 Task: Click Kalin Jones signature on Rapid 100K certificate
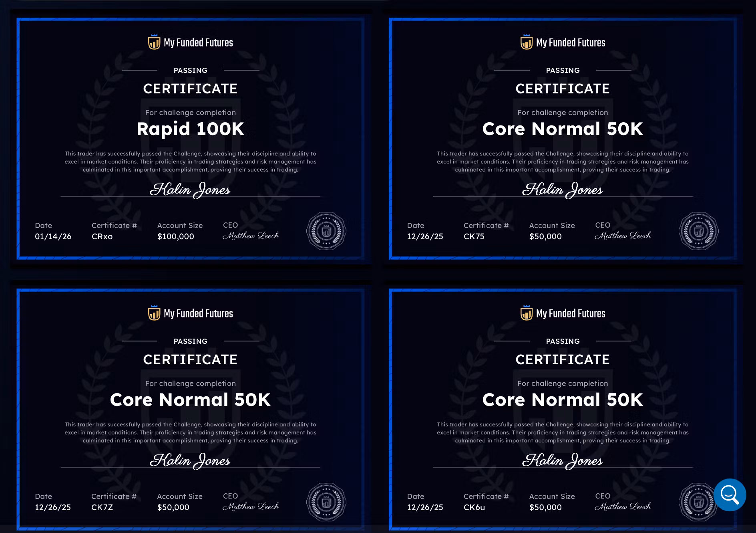tap(190, 190)
